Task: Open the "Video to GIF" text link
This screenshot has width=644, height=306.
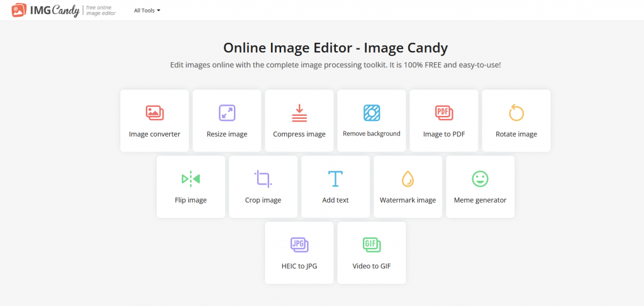Action: pos(372,266)
